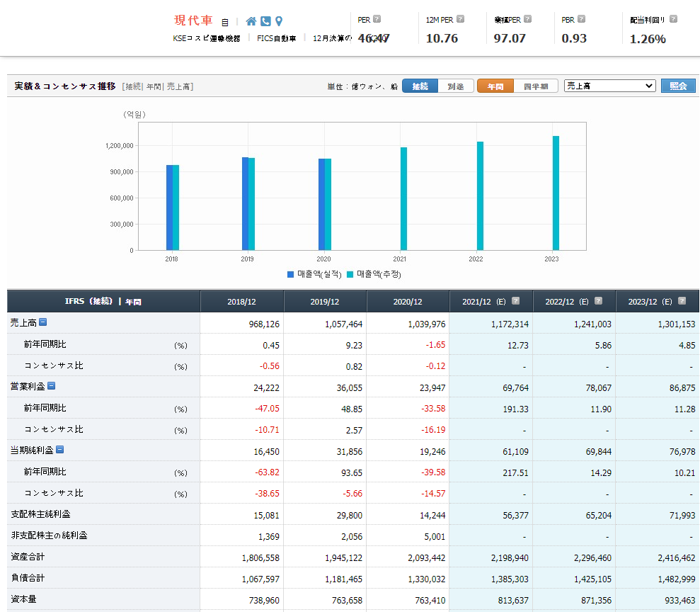
Task: Open the help icon next to PER
Action: [377, 19]
